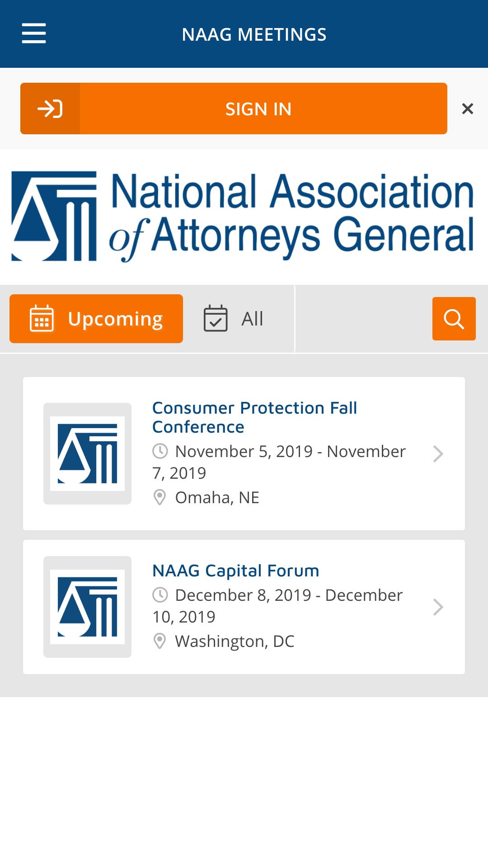Click clock icon beside November 5, 2019

pos(160,451)
